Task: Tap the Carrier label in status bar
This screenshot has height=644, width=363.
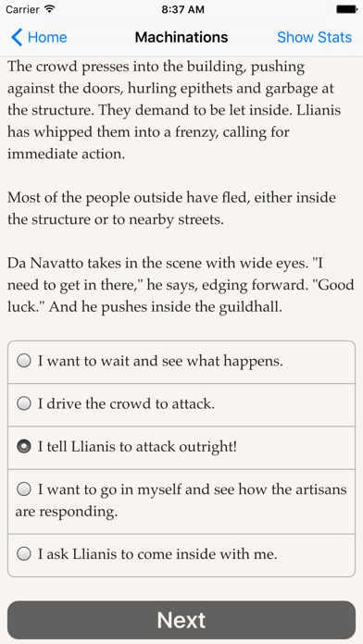Action: (x=23, y=9)
